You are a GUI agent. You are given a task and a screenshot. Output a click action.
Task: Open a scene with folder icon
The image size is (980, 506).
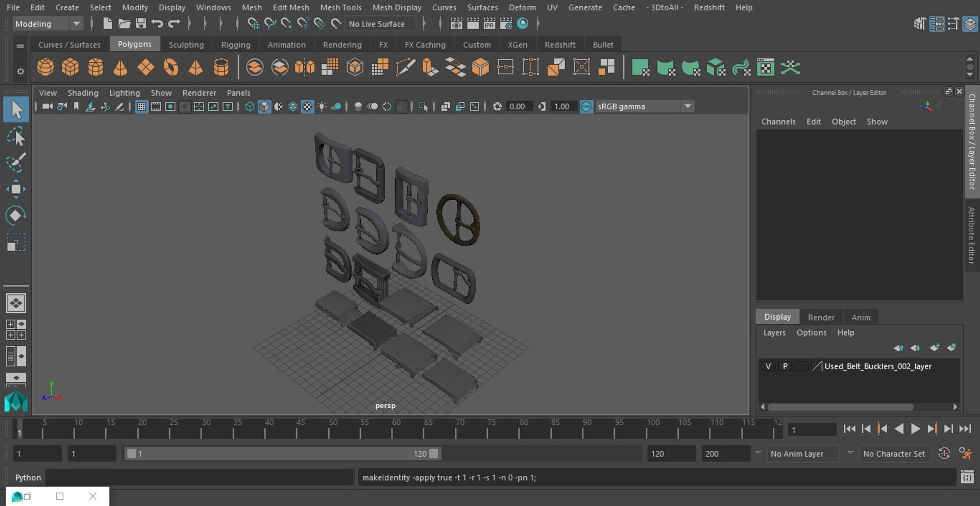tap(124, 23)
